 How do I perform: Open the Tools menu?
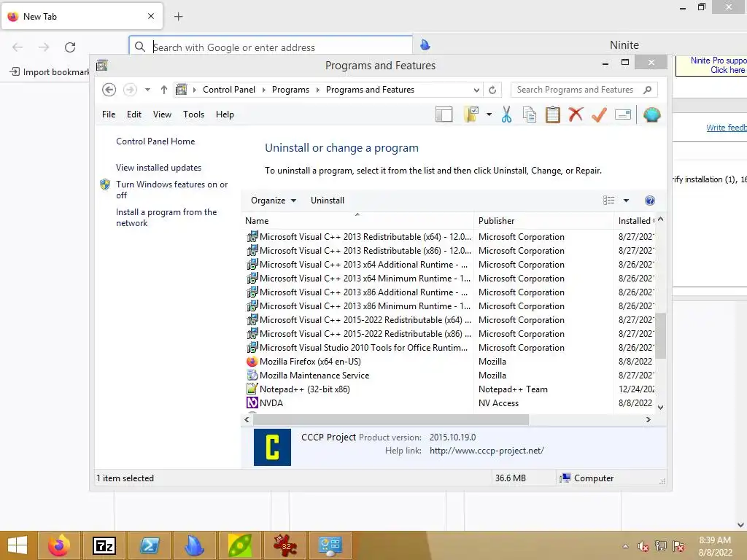193,114
